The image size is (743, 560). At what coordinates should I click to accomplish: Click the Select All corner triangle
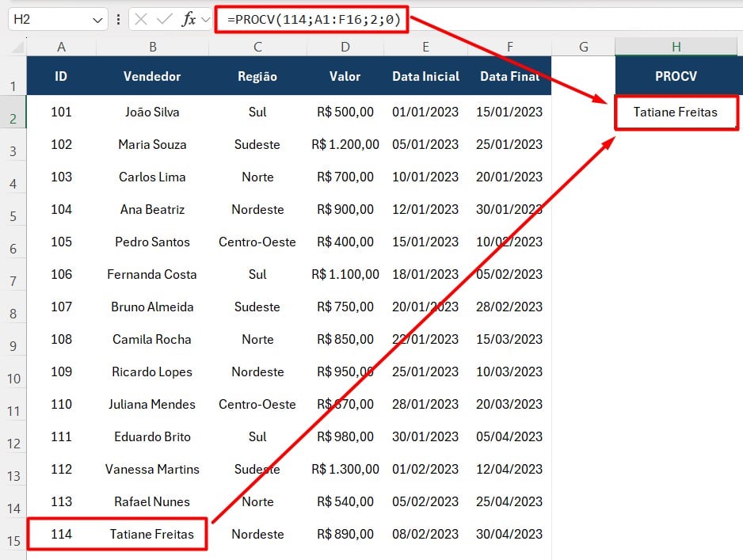(17, 47)
